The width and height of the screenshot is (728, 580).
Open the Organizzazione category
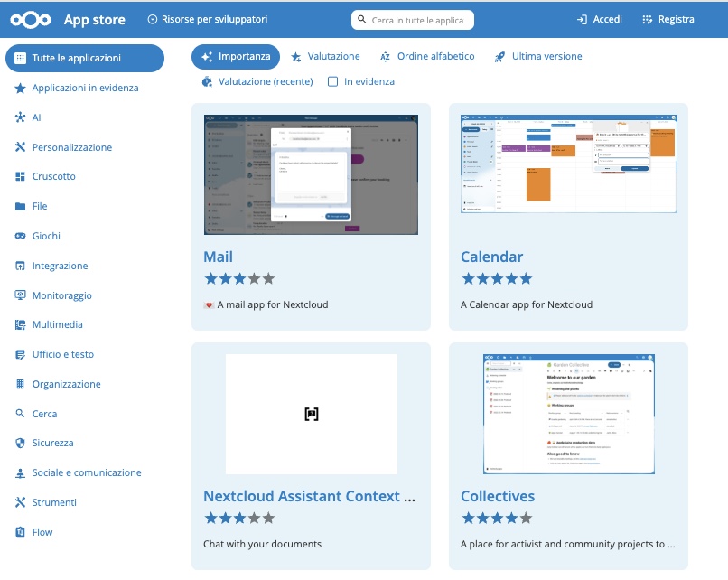pyautogui.click(x=67, y=384)
